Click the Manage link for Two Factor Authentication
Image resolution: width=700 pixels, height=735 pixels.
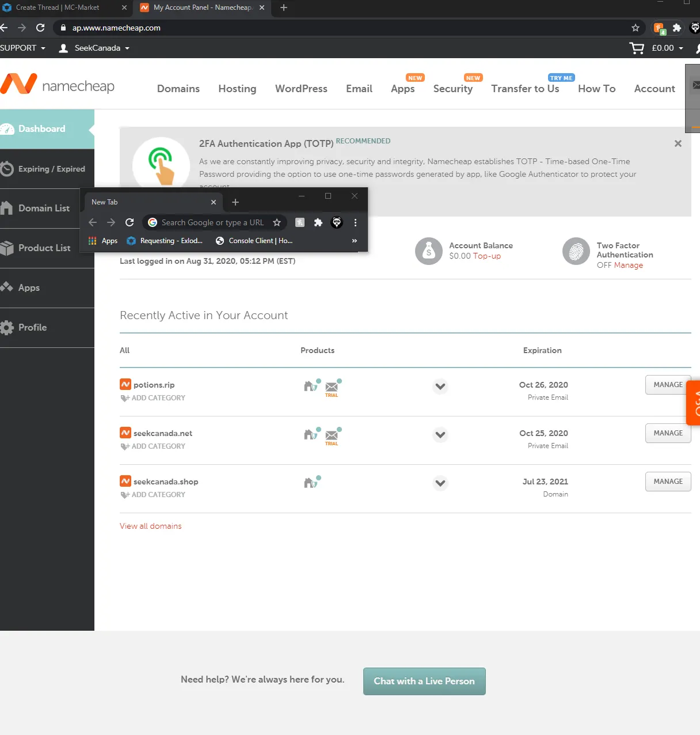tap(628, 265)
